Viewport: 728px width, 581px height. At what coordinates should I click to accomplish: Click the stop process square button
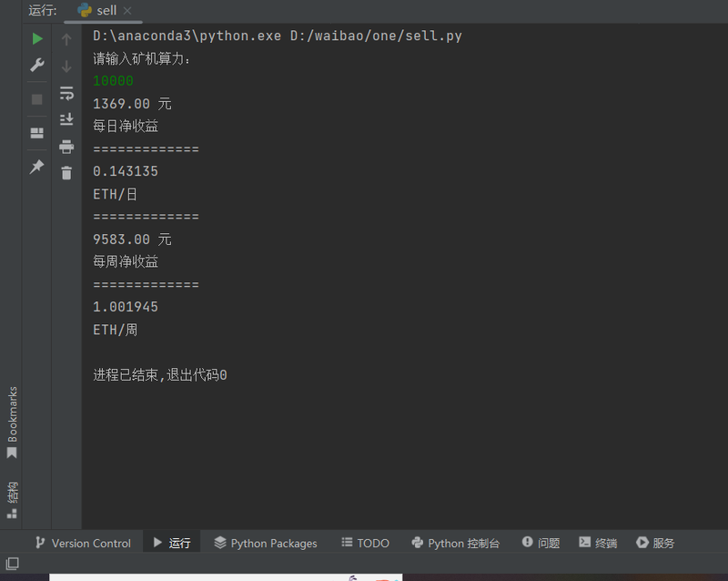click(36, 99)
